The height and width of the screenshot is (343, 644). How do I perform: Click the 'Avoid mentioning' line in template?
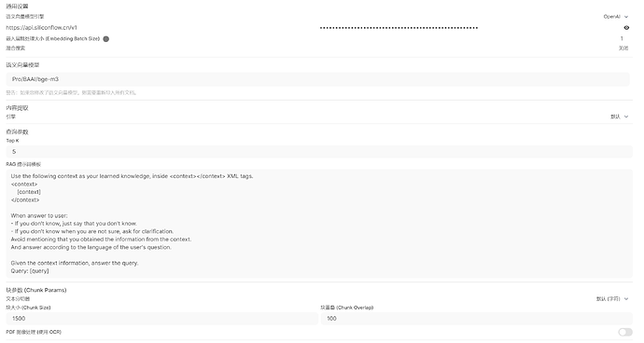pyautogui.click(x=101, y=240)
